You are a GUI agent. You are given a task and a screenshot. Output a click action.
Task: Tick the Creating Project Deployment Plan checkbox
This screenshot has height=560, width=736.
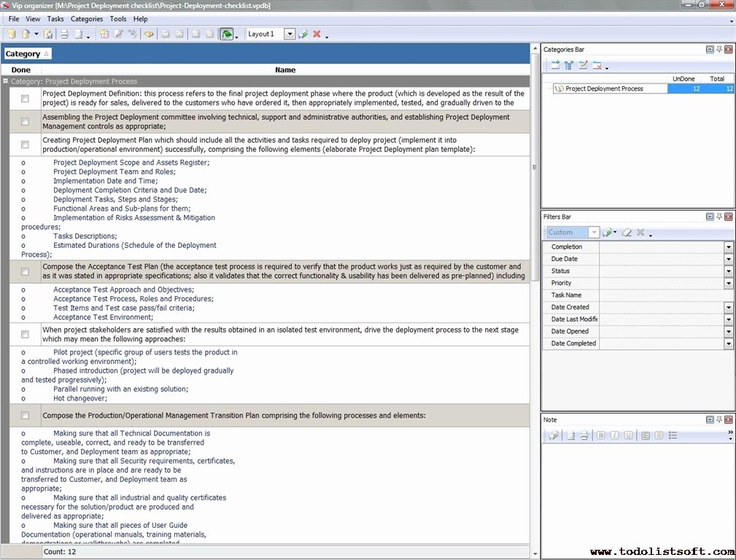(x=25, y=144)
